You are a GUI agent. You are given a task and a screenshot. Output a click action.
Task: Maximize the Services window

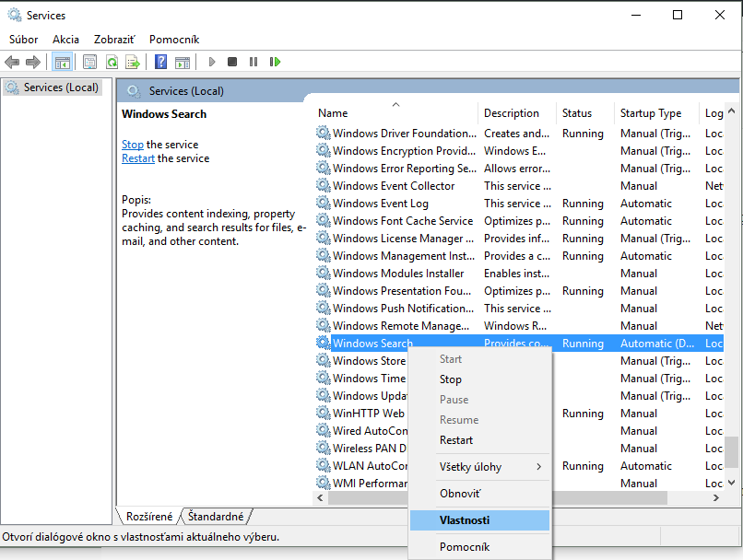click(678, 15)
